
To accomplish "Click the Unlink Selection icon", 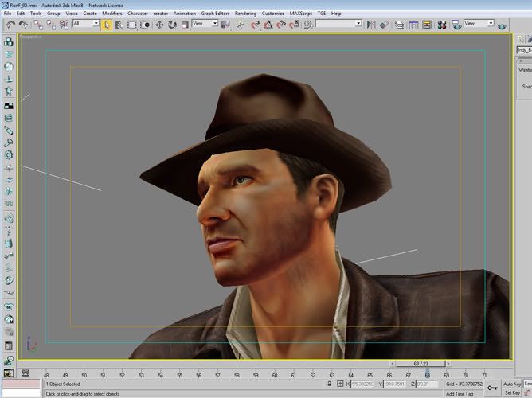I will point(51,25).
